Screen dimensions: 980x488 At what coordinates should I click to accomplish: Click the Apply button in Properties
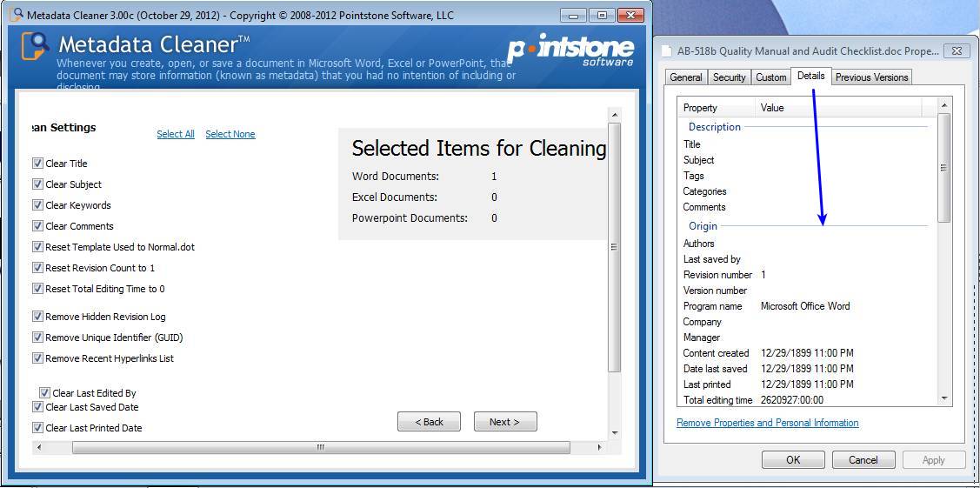click(934, 460)
